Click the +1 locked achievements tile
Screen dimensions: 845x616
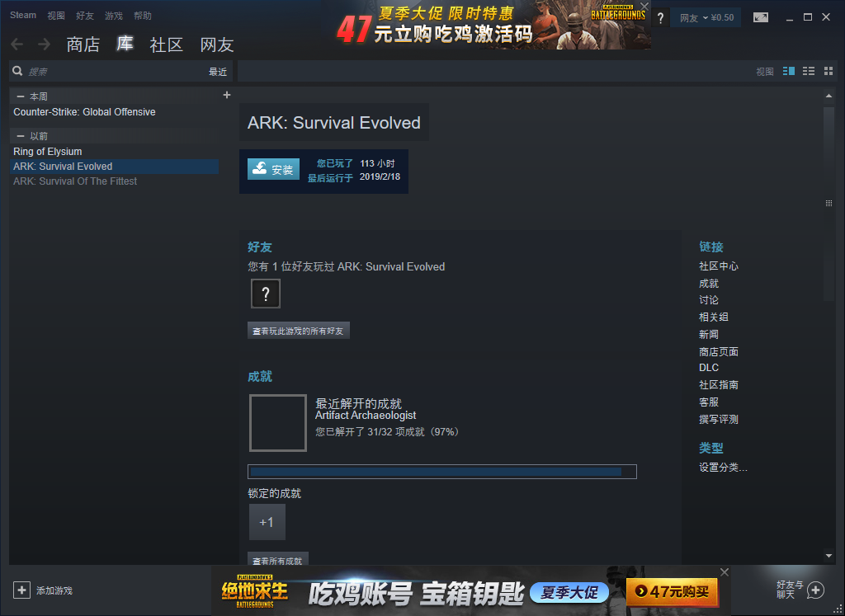point(267,522)
